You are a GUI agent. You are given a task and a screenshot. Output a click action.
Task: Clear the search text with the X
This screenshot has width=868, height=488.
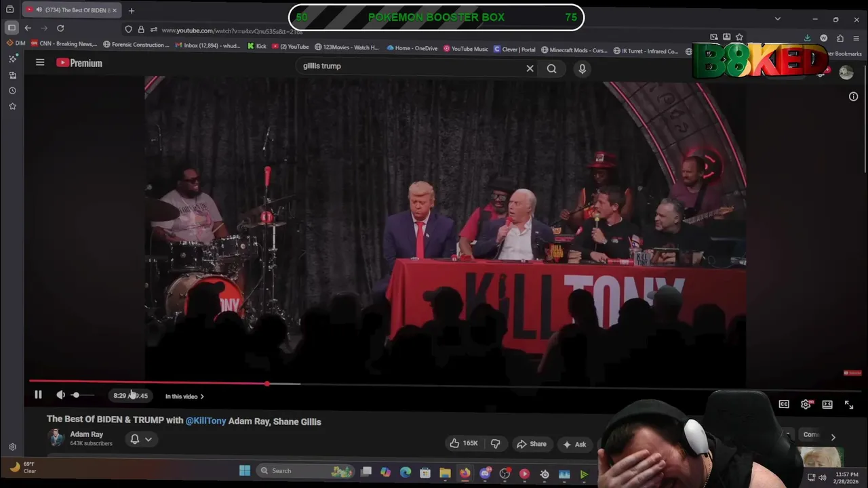click(x=530, y=68)
